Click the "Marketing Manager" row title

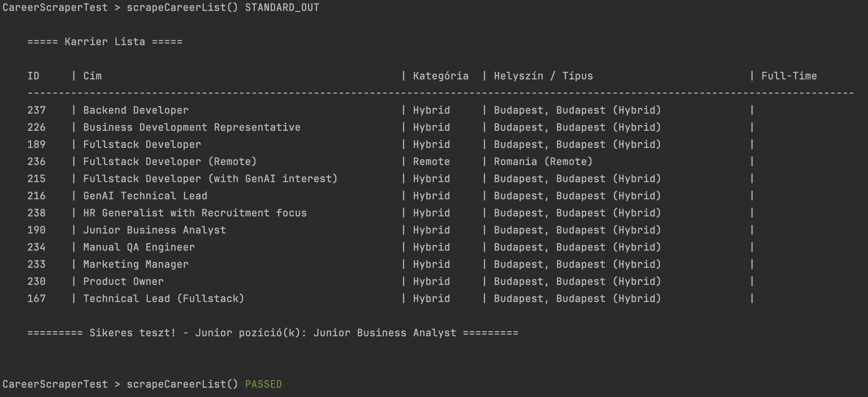pyautogui.click(x=136, y=264)
